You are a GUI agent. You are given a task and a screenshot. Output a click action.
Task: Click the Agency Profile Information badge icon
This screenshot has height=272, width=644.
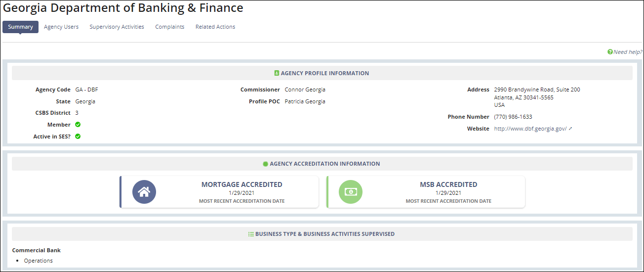click(x=277, y=73)
